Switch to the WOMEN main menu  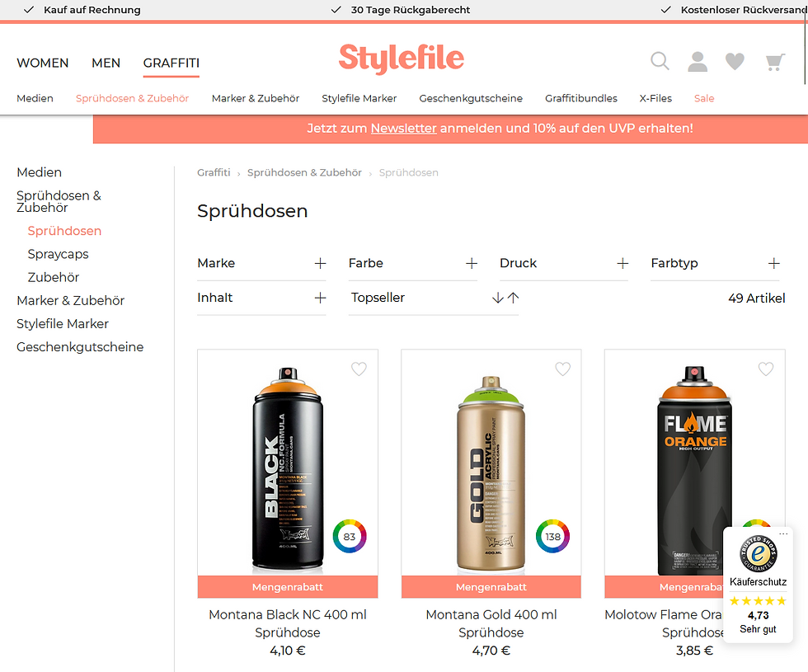(42, 63)
